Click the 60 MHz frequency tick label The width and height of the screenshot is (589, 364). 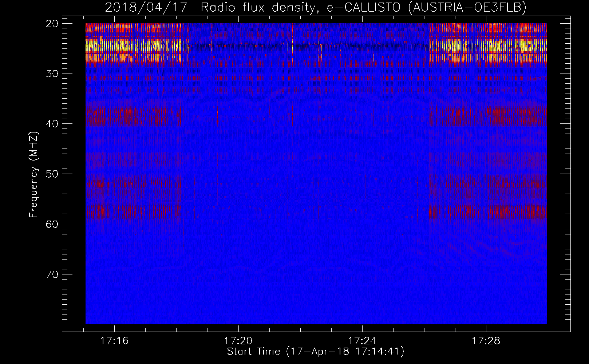pyautogui.click(x=52, y=224)
